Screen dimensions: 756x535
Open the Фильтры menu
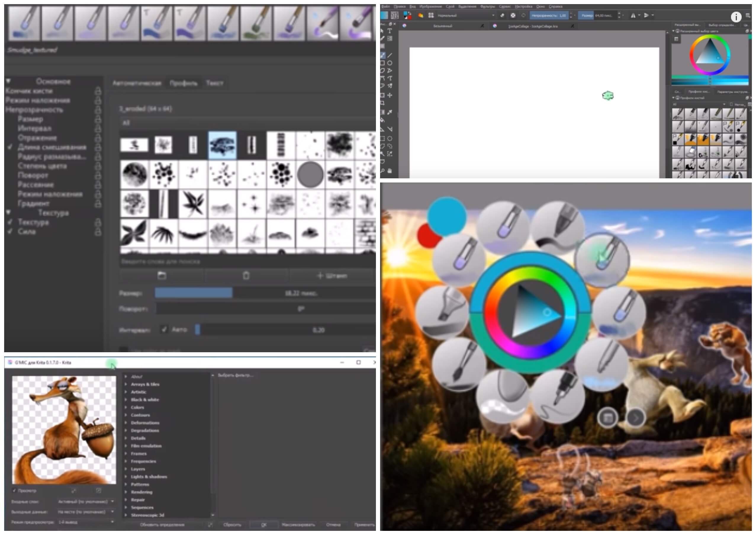(487, 6)
